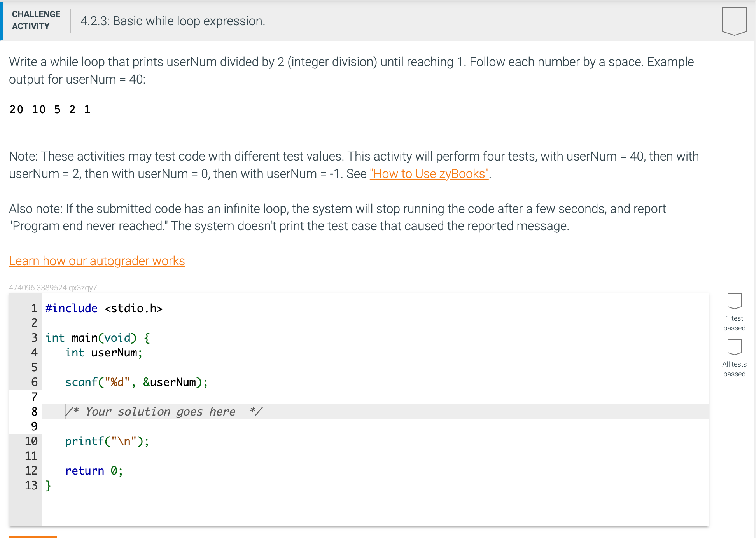Click the '4.2.3: Basic while loop expression' title

click(173, 21)
